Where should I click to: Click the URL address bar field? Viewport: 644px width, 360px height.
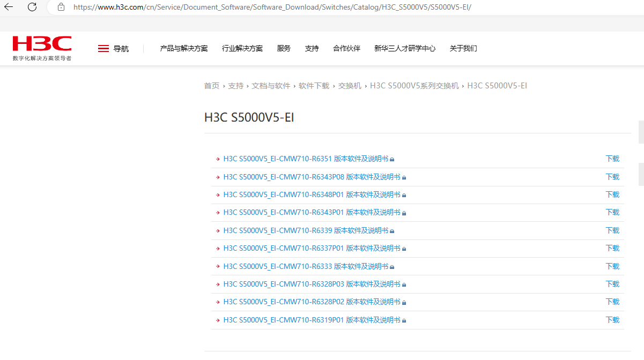[346, 7]
